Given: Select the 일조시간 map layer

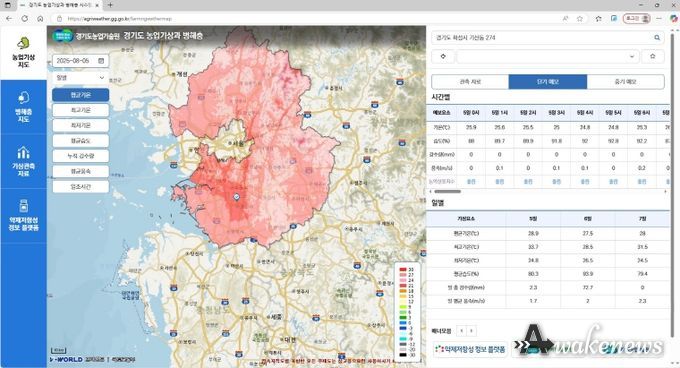Looking at the screenshot, I should 81,187.
